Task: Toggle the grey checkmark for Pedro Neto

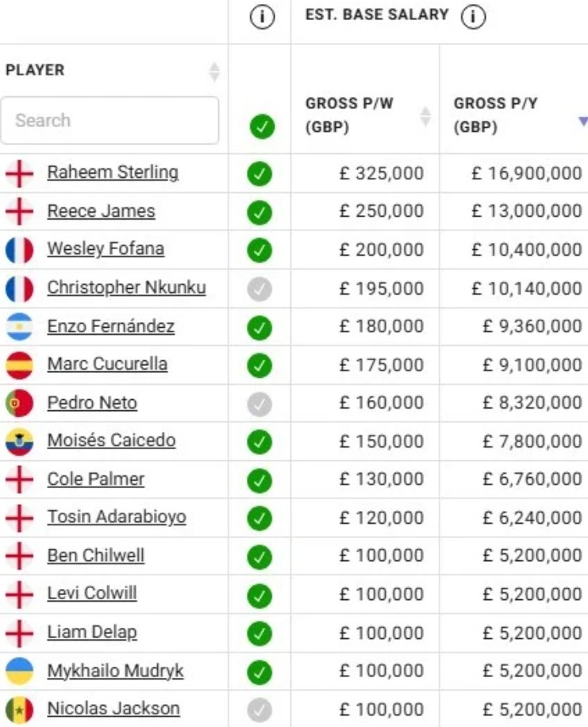Action: [259, 404]
